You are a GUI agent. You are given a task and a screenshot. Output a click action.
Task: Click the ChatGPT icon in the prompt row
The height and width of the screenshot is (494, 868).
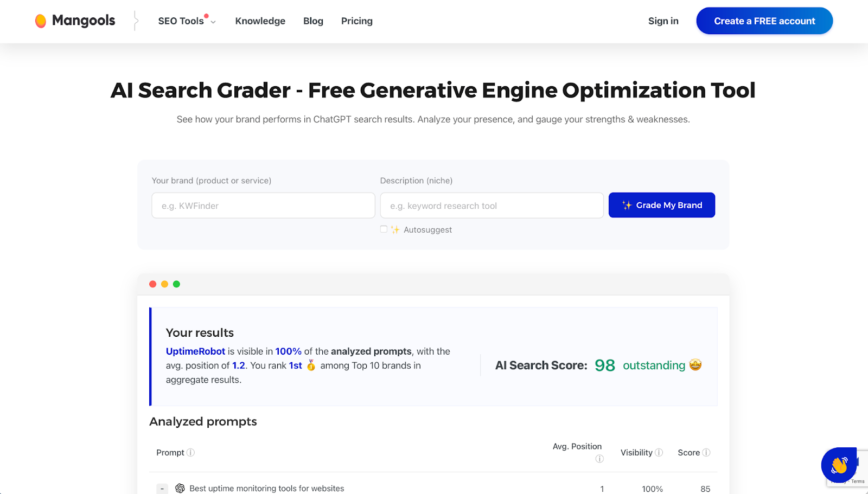[x=180, y=489]
